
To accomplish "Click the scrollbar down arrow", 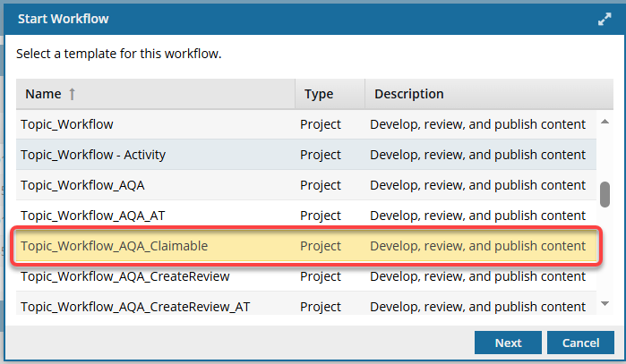I will click(x=605, y=305).
